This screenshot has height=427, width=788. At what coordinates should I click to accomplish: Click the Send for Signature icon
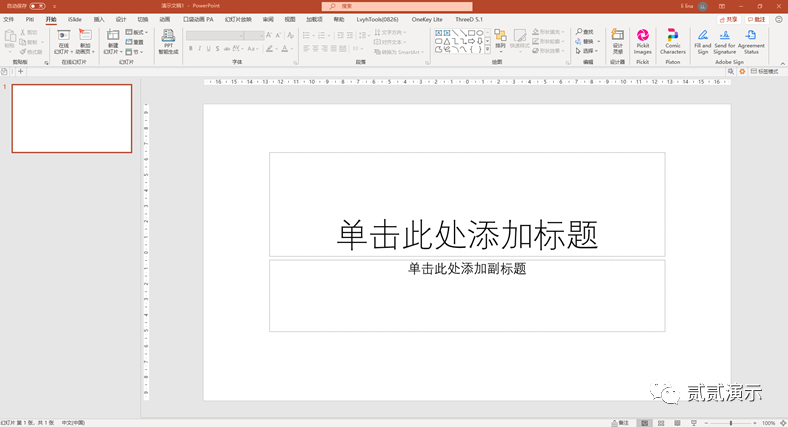tap(725, 35)
